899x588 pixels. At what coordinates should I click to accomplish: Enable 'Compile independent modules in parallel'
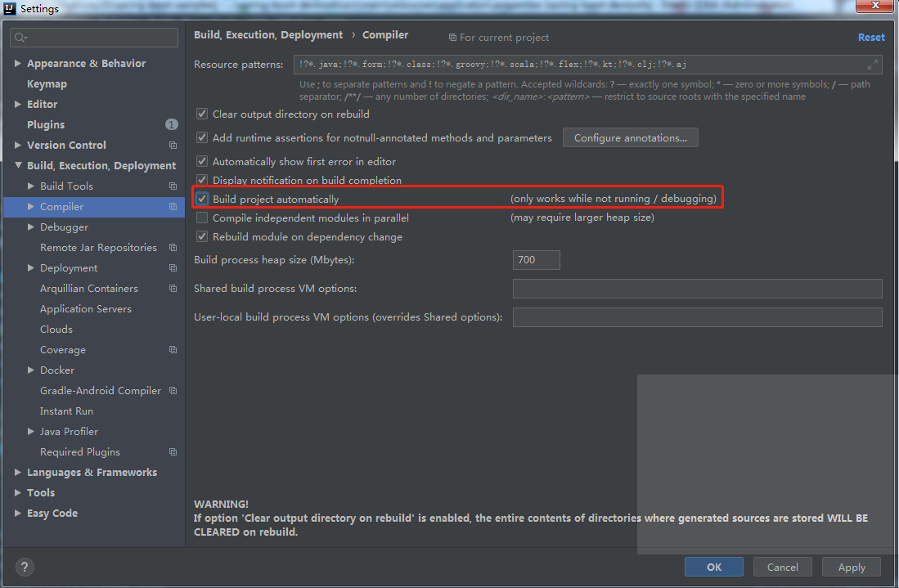click(x=201, y=218)
